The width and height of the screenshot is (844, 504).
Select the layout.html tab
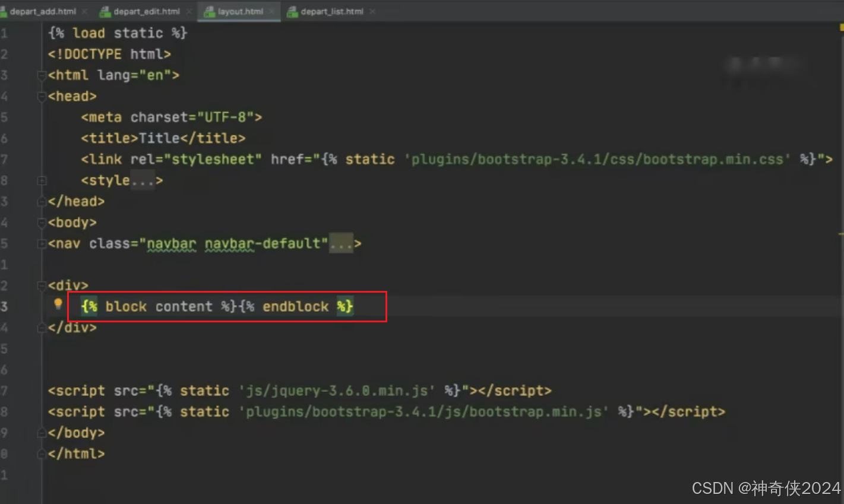click(x=240, y=11)
